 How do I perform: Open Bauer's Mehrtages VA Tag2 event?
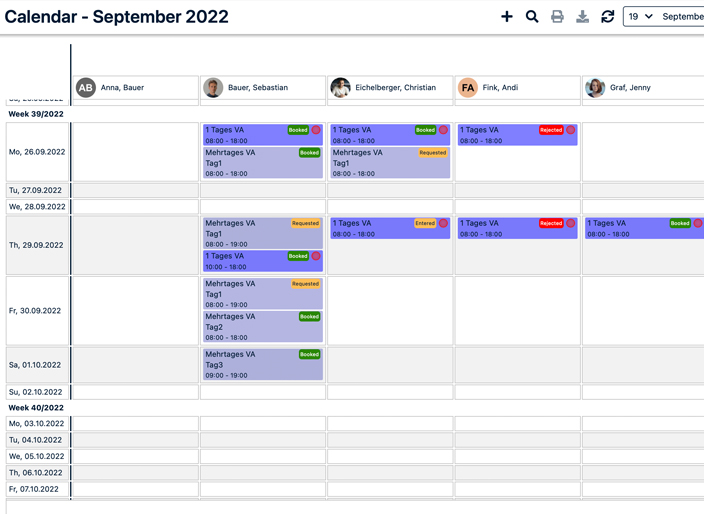coord(263,327)
